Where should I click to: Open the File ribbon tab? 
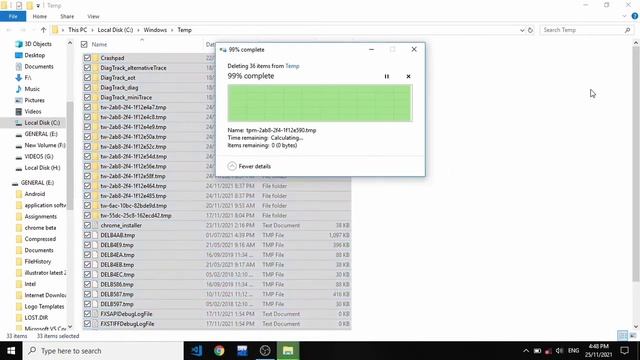click(x=13, y=16)
